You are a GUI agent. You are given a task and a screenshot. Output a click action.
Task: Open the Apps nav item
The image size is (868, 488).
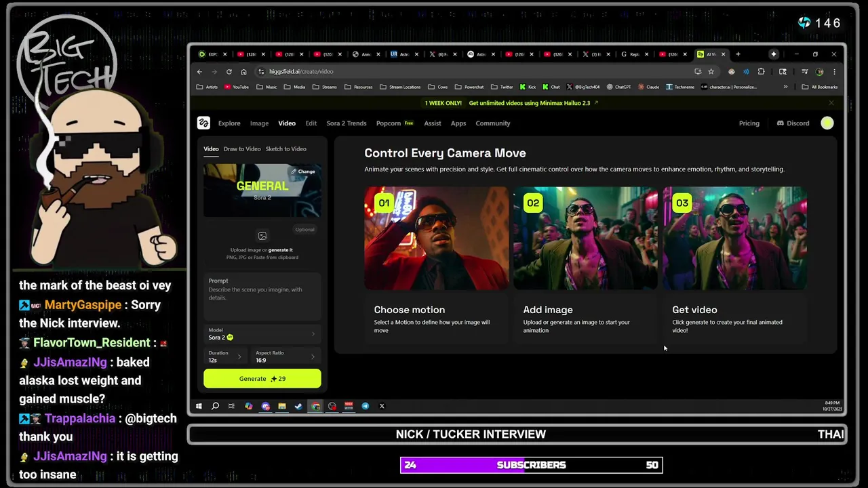point(458,123)
